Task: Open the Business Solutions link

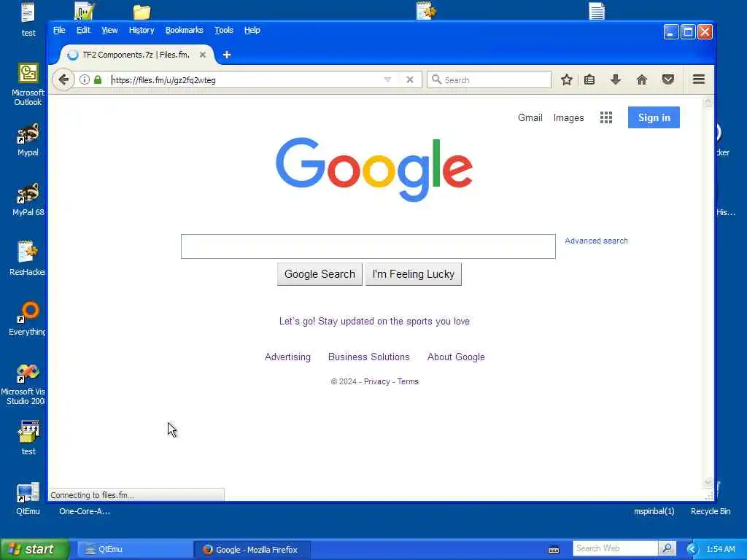Action: [x=368, y=357]
